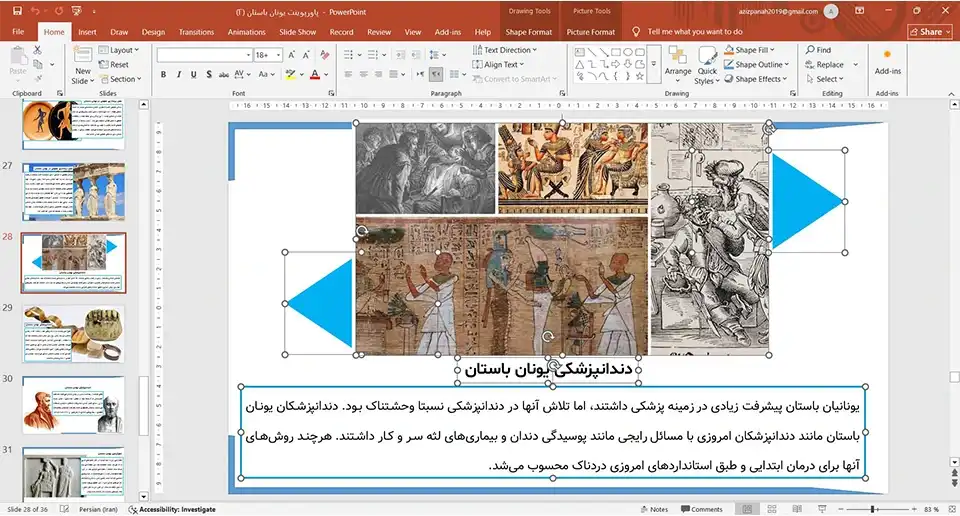Apply the yellow text highlight color
The image size is (960, 516).
(290, 75)
